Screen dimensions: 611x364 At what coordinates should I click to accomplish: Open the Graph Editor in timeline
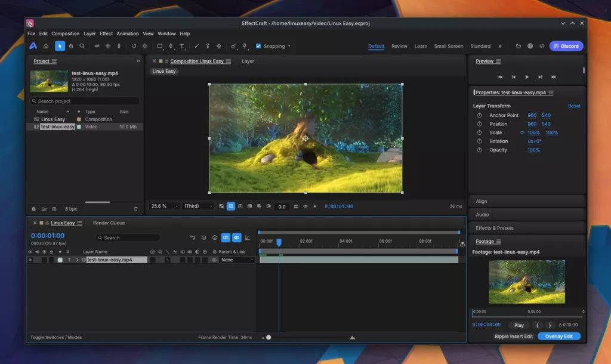click(248, 237)
